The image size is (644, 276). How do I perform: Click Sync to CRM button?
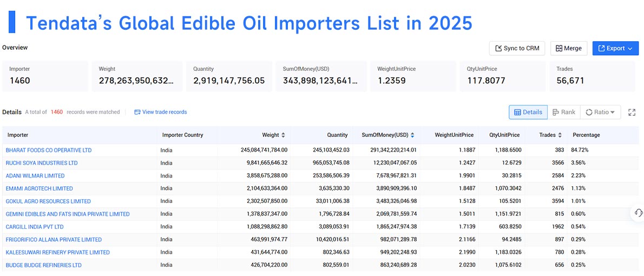tap(517, 48)
